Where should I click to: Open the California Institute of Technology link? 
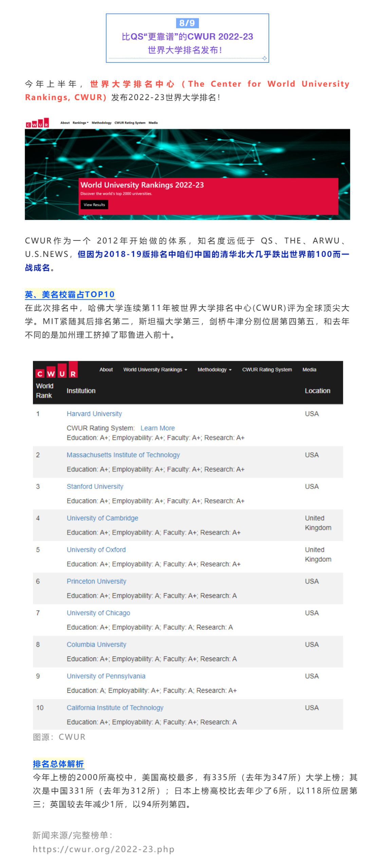pos(115,707)
